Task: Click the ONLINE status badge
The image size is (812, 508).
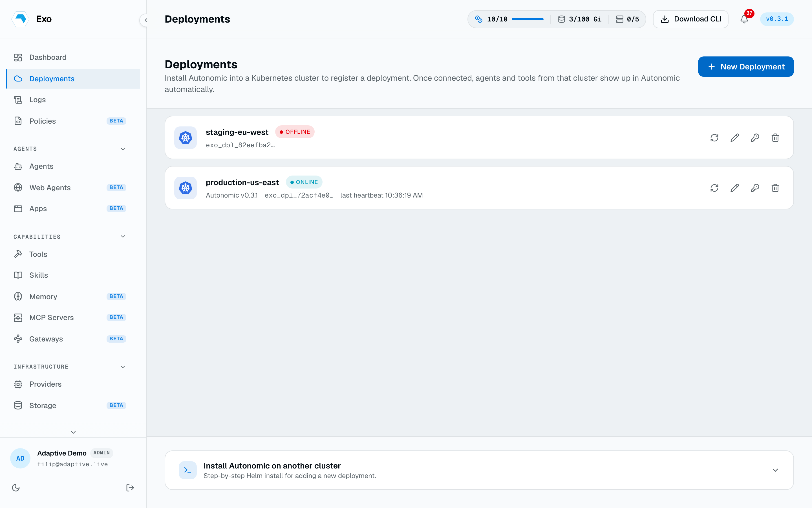Action: pyautogui.click(x=304, y=182)
